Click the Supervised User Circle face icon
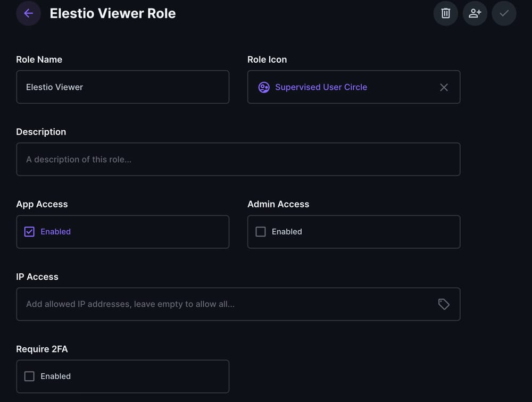The height and width of the screenshot is (402, 532). tap(264, 87)
